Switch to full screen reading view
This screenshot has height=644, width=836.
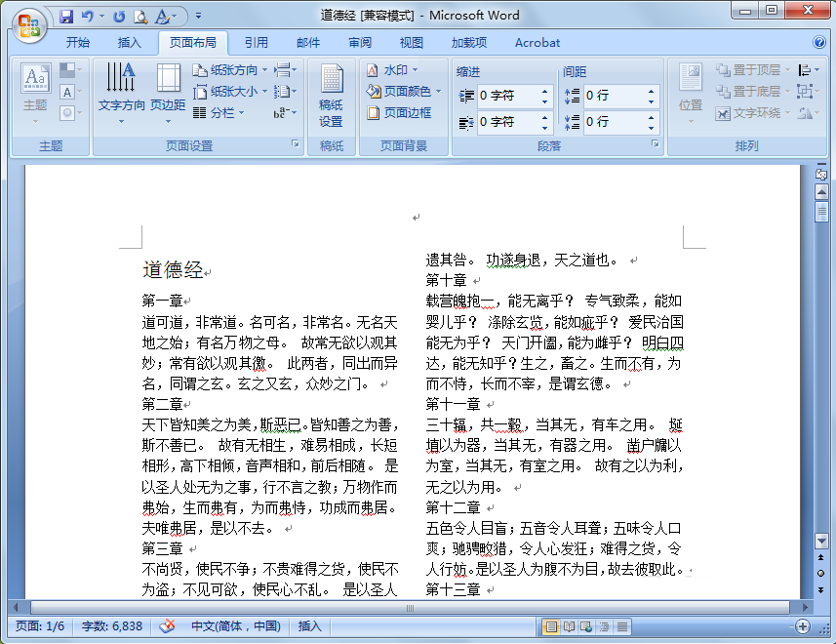point(570,626)
